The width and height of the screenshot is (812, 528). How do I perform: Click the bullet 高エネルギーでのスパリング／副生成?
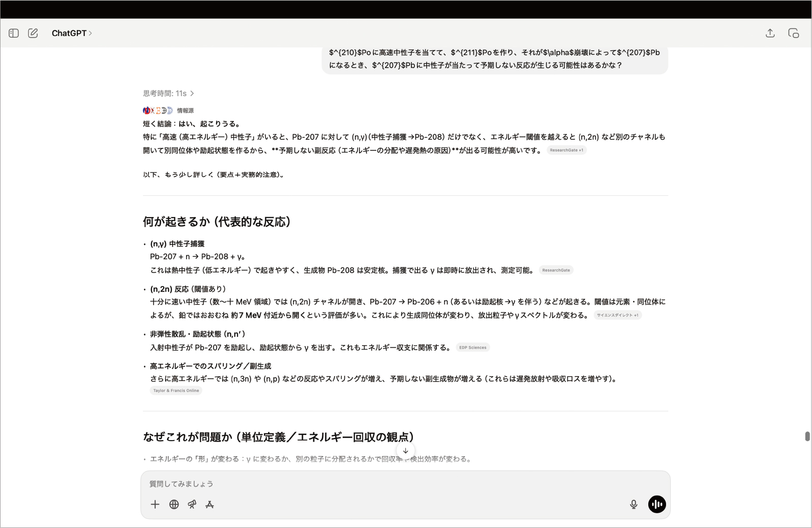pos(210,366)
